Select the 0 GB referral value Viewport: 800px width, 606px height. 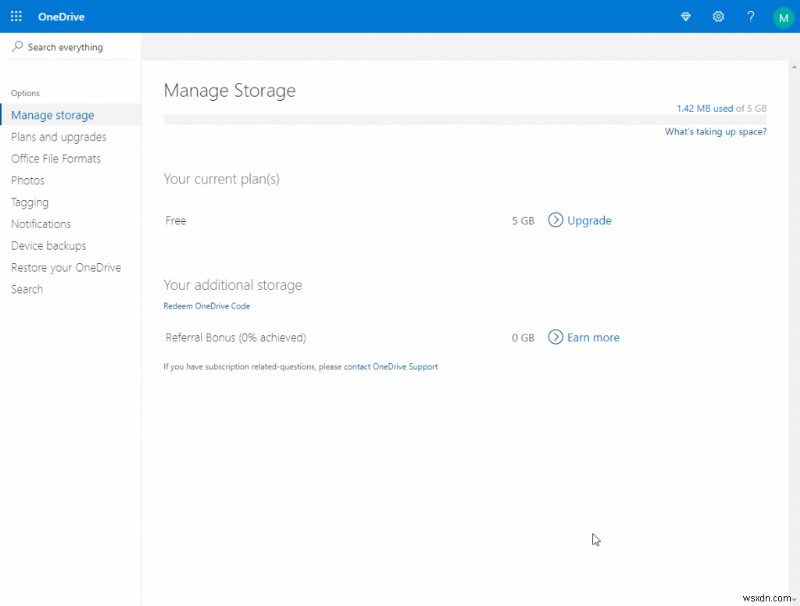click(x=523, y=338)
